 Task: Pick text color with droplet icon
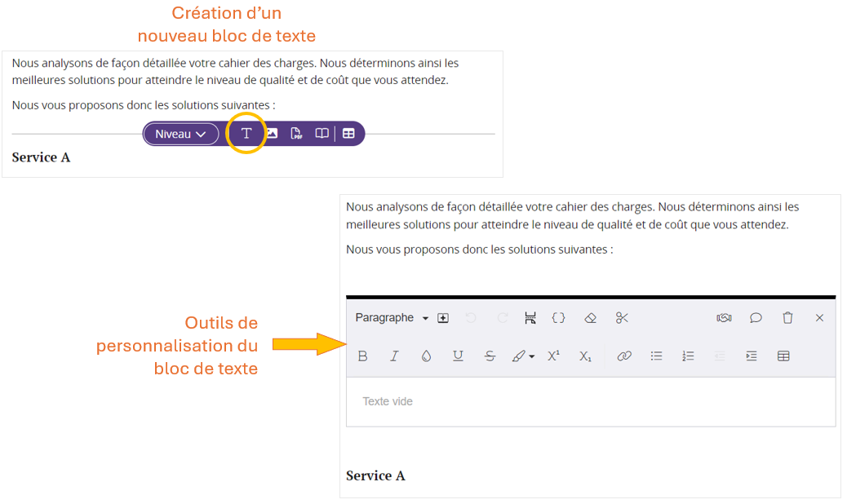click(426, 356)
